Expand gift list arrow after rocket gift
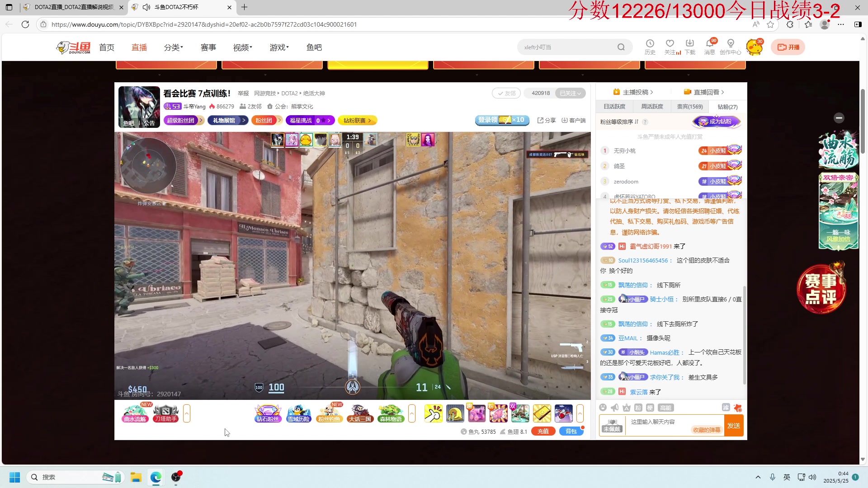 (x=580, y=413)
